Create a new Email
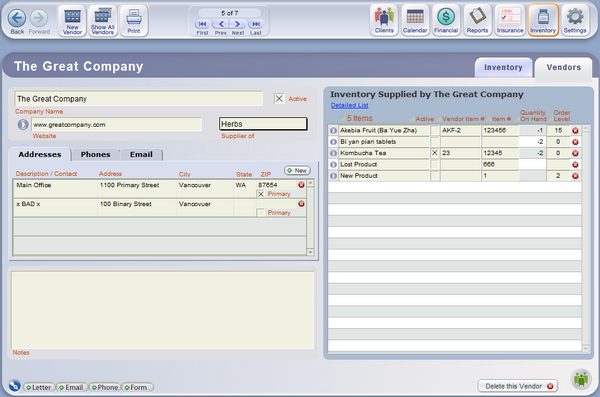The height and width of the screenshot is (397, 600). point(72,387)
